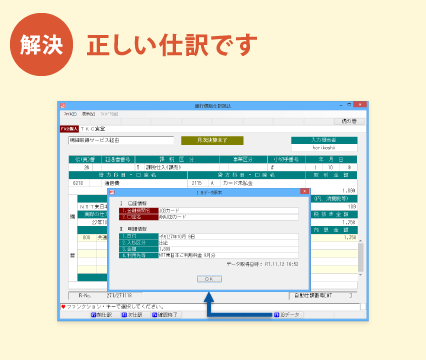Click OK in the data display dialog
This screenshot has width=426, height=360.
[209, 279]
